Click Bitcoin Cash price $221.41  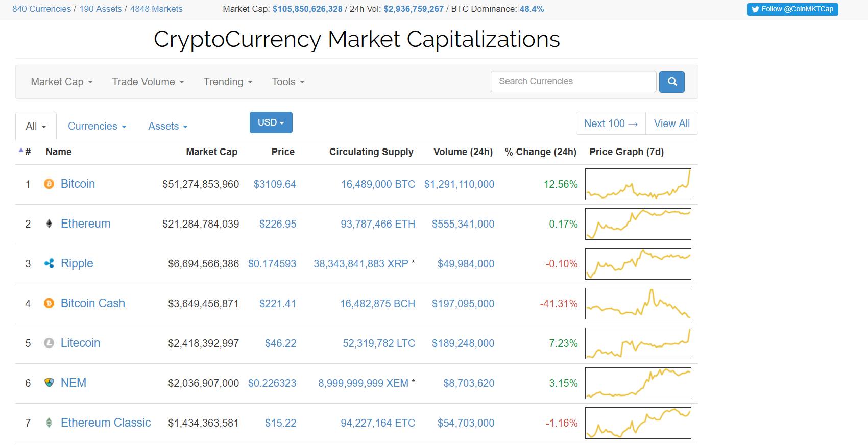point(278,304)
